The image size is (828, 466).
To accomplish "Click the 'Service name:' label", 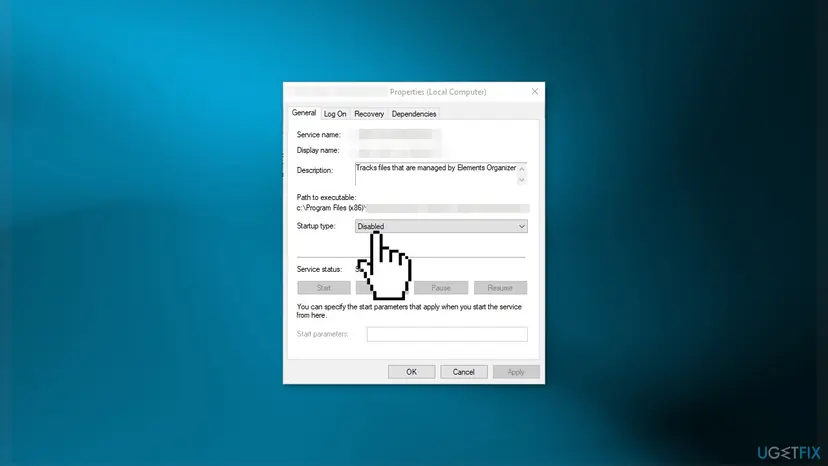I will coord(318,135).
